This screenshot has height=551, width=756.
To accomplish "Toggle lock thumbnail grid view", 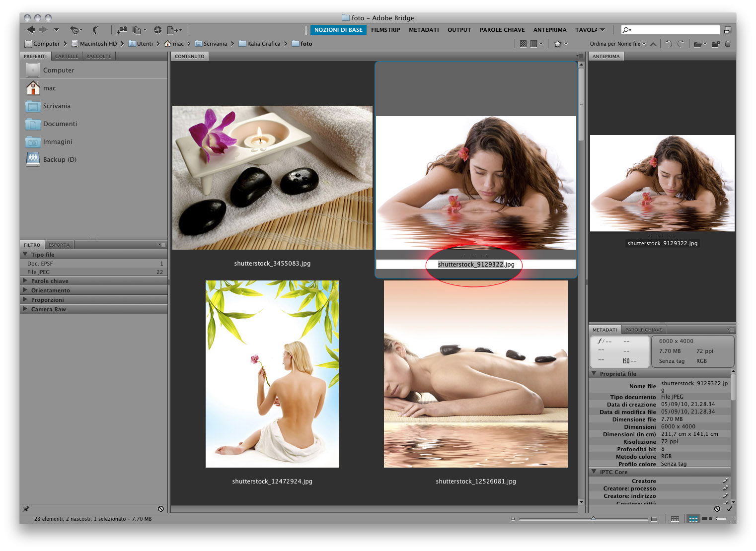I will click(675, 519).
